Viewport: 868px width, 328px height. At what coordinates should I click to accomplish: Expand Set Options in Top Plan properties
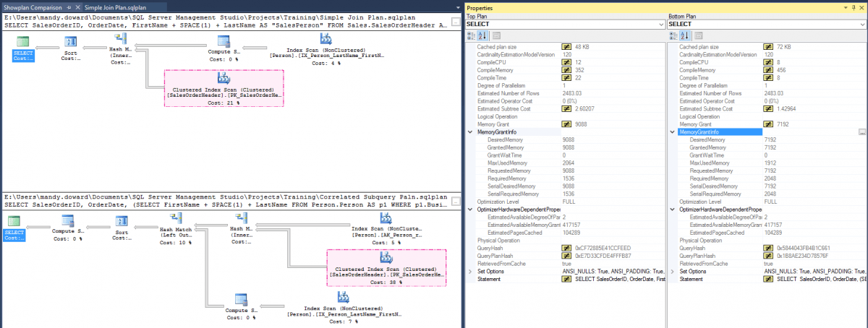470,271
